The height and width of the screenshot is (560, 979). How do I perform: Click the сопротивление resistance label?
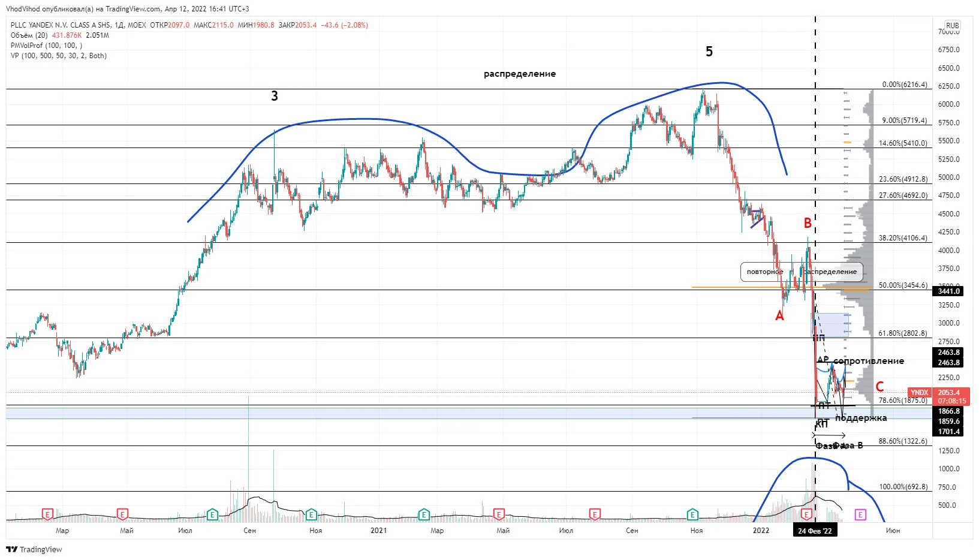869,361
